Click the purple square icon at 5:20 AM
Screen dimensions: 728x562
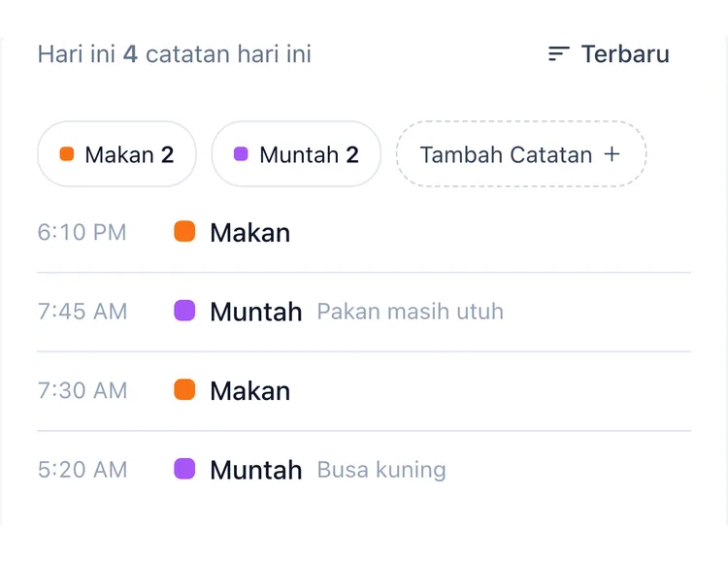[184, 469]
